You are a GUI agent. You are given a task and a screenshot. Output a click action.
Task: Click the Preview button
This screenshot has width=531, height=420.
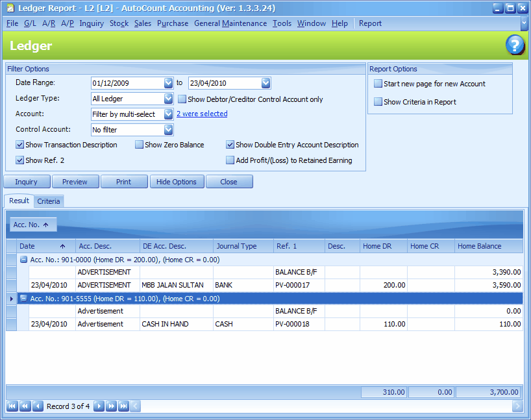[x=75, y=182]
